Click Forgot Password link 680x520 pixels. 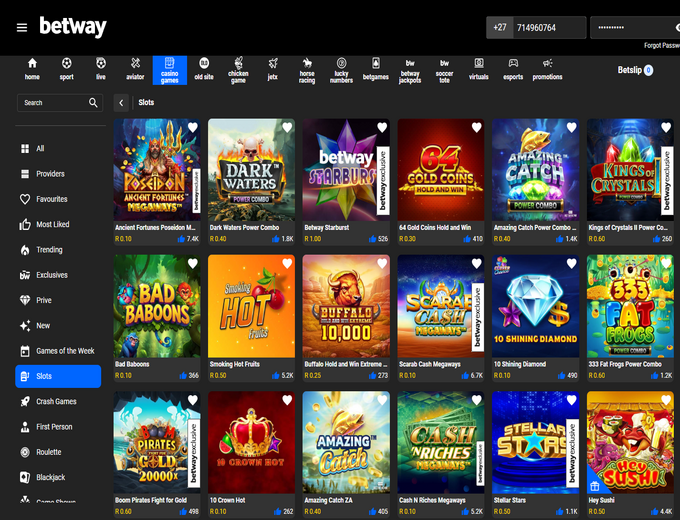(x=662, y=46)
